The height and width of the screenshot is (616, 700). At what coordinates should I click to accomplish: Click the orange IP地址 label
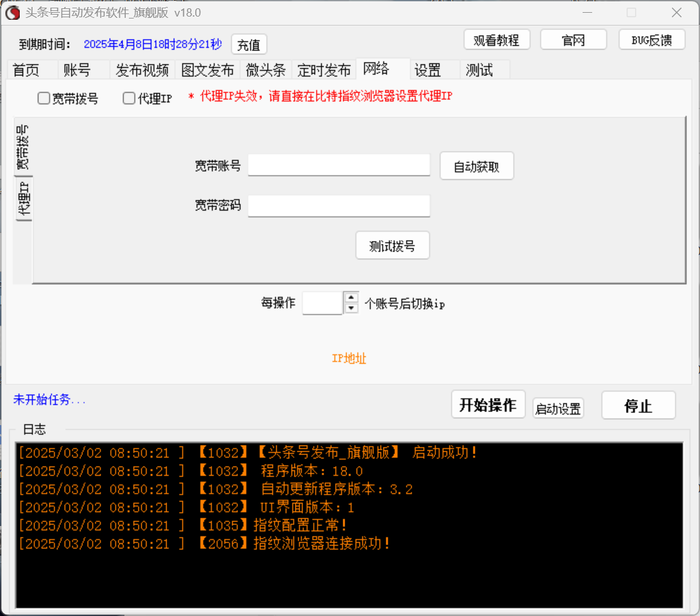[349, 358]
